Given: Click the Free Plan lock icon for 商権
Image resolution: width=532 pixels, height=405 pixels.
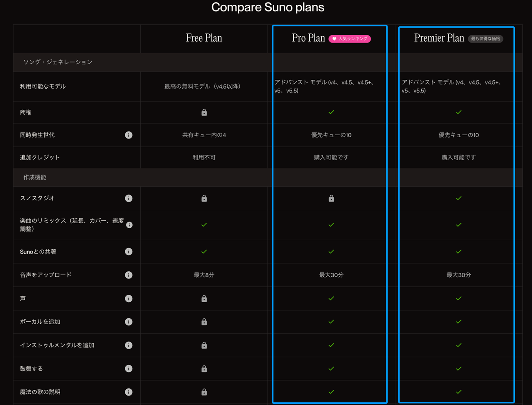Looking at the screenshot, I should pos(204,112).
